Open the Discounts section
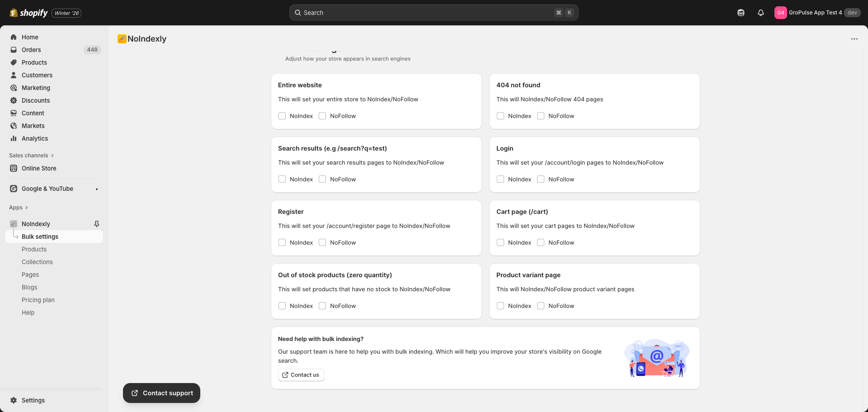The height and width of the screenshot is (412, 868). tap(36, 100)
